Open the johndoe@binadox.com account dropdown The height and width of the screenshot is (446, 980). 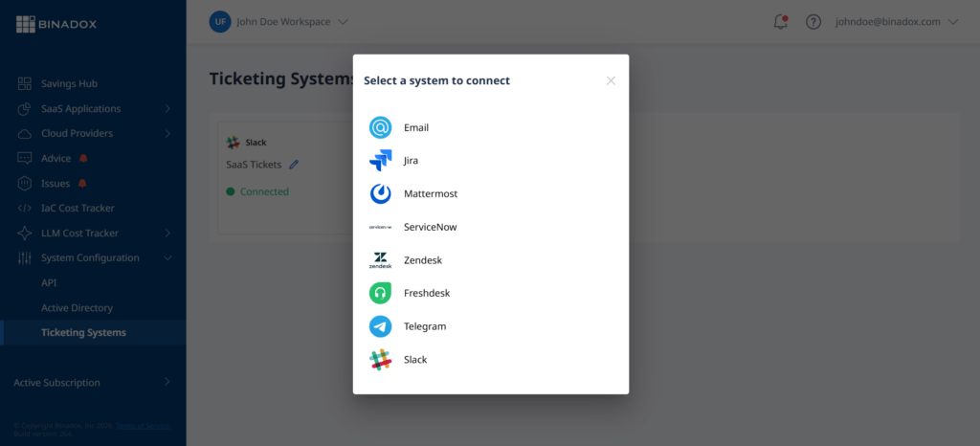tap(897, 22)
